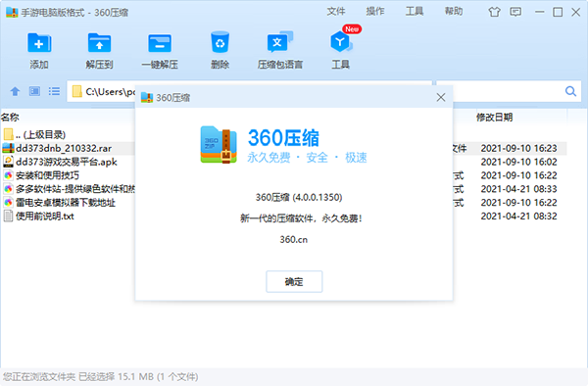Select the file dd373dnb_210332.rar
The width and height of the screenshot is (588, 386).
click(x=64, y=148)
